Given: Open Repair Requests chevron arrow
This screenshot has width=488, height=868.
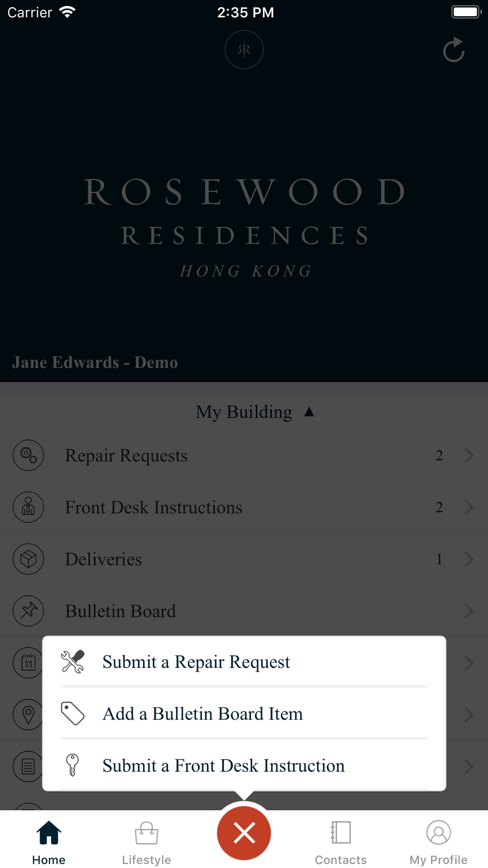Looking at the screenshot, I should click(469, 455).
